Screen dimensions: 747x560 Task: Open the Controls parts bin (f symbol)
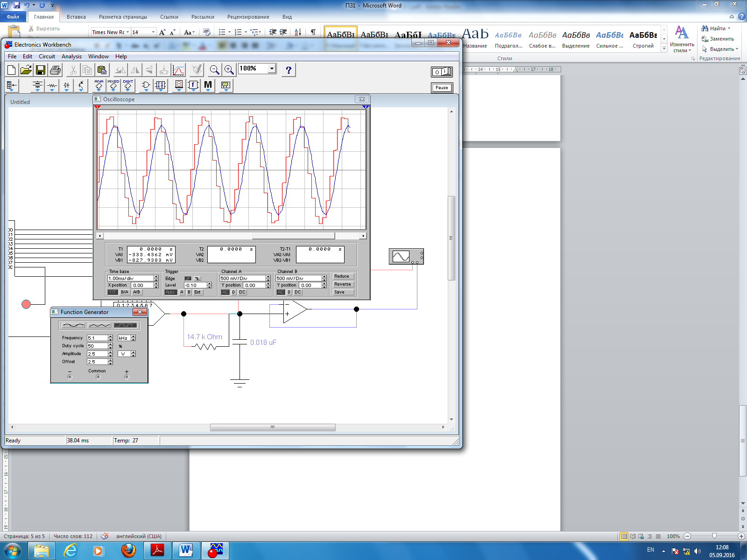coord(193,85)
